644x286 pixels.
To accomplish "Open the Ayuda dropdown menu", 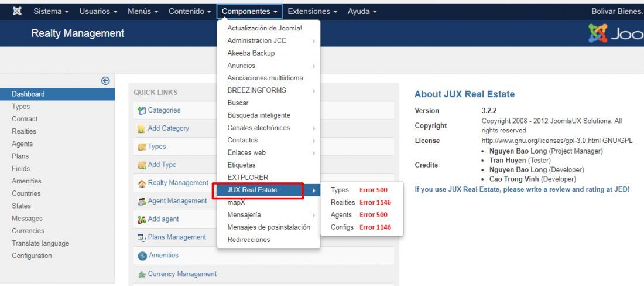I will coord(362,12).
